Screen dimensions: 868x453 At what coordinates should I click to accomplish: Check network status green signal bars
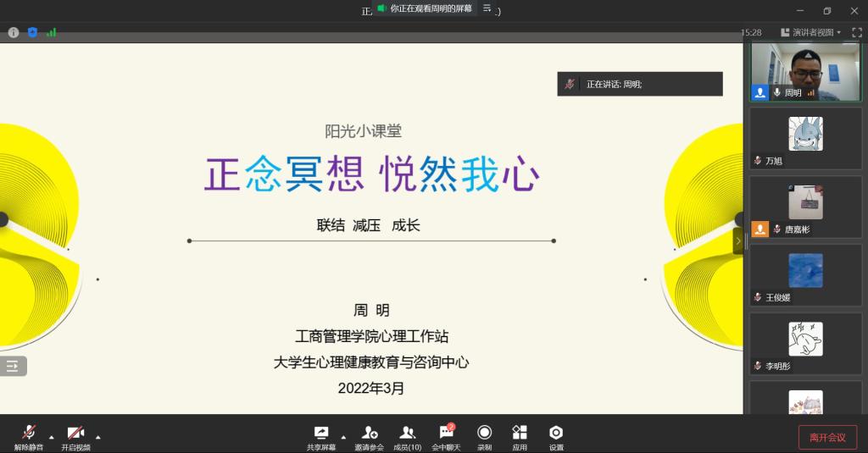(x=52, y=32)
